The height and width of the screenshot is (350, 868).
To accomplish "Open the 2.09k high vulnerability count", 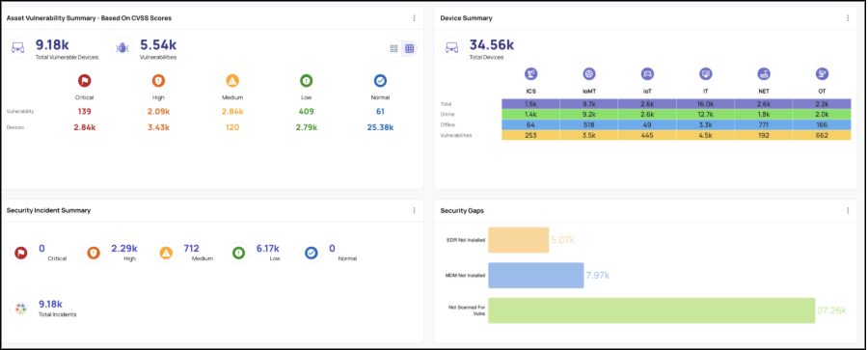I will (x=158, y=112).
